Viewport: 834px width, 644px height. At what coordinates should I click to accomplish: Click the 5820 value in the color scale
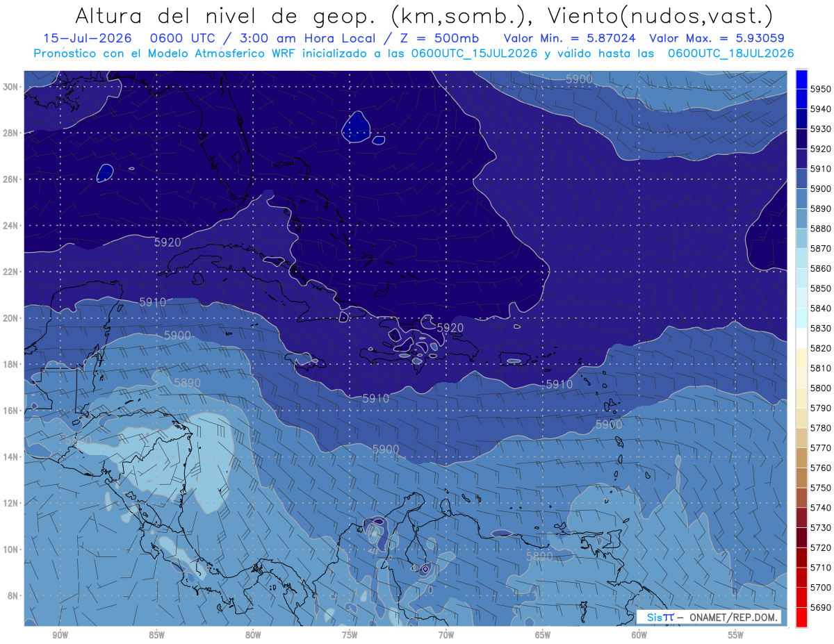point(820,347)
